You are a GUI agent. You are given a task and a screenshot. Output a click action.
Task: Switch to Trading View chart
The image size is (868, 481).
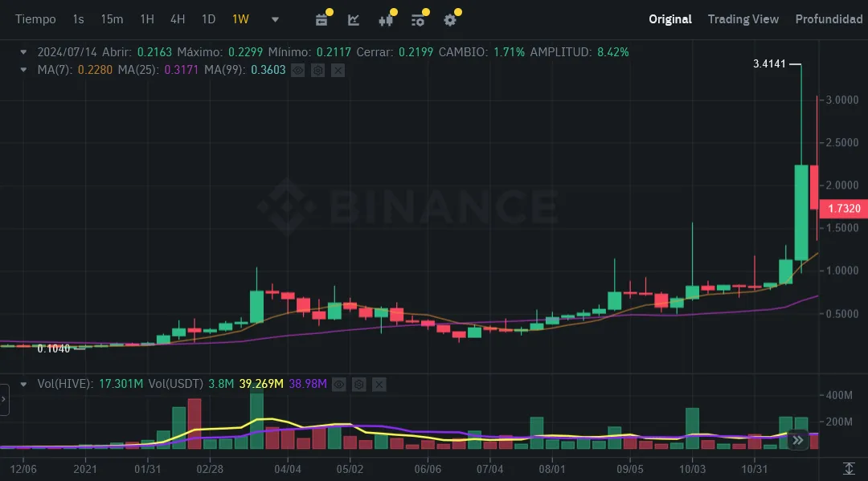click(x=743, y=19)
